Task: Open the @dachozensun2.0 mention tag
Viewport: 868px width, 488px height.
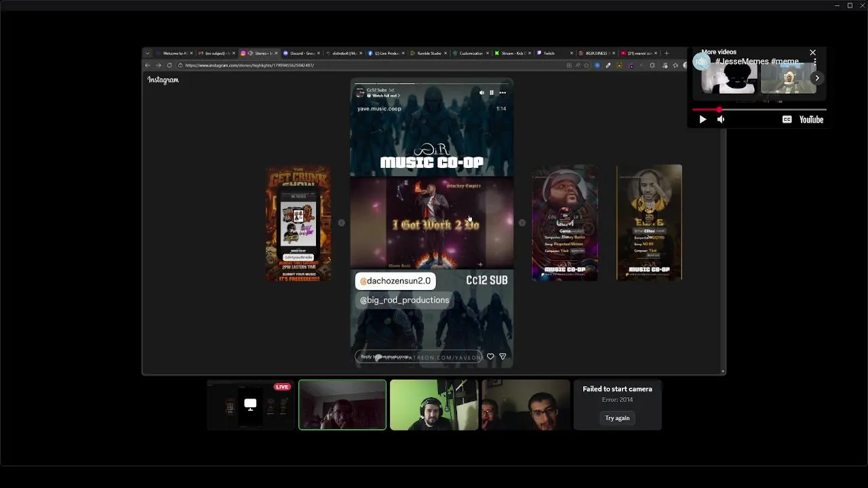Action: (x=395, y=281)
